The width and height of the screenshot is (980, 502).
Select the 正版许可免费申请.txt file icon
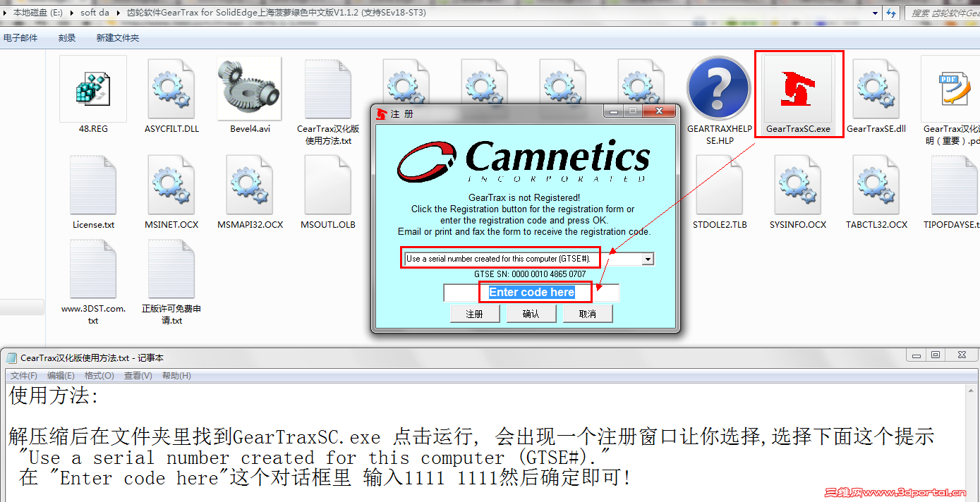pyautogui.click(x=171, y=269)
